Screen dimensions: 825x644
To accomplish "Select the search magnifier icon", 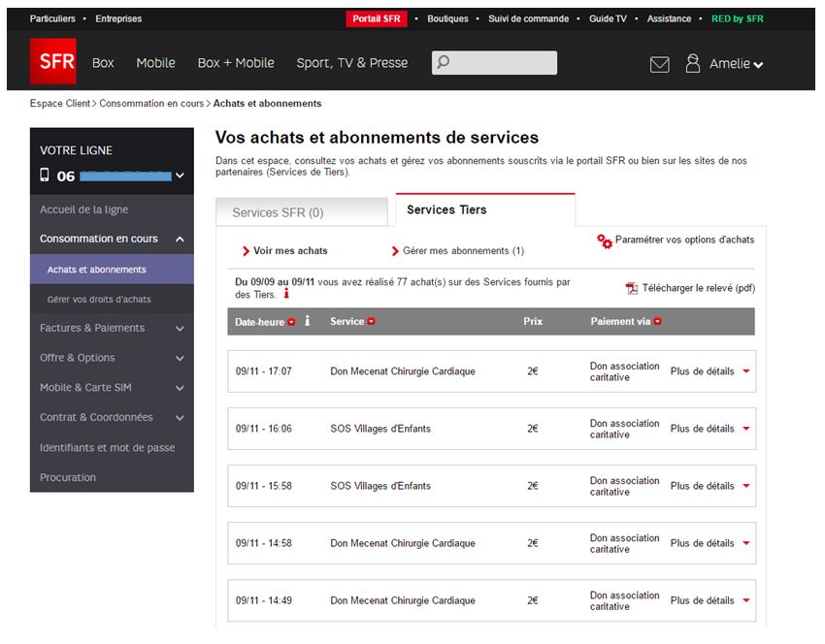I will pos(442,62).
